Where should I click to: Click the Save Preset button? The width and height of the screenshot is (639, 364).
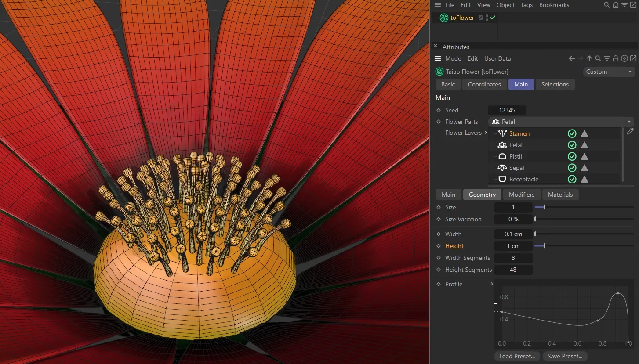point(565,356)
